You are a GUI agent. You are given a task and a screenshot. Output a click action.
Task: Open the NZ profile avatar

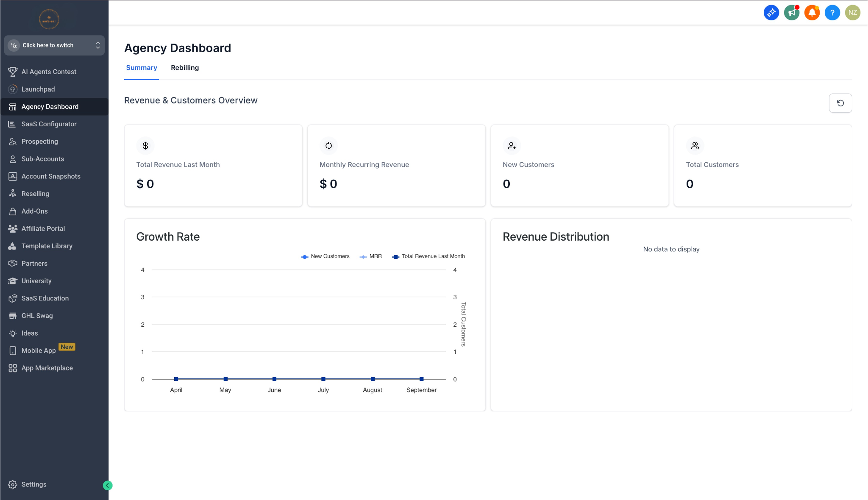(x=852, y=12)
